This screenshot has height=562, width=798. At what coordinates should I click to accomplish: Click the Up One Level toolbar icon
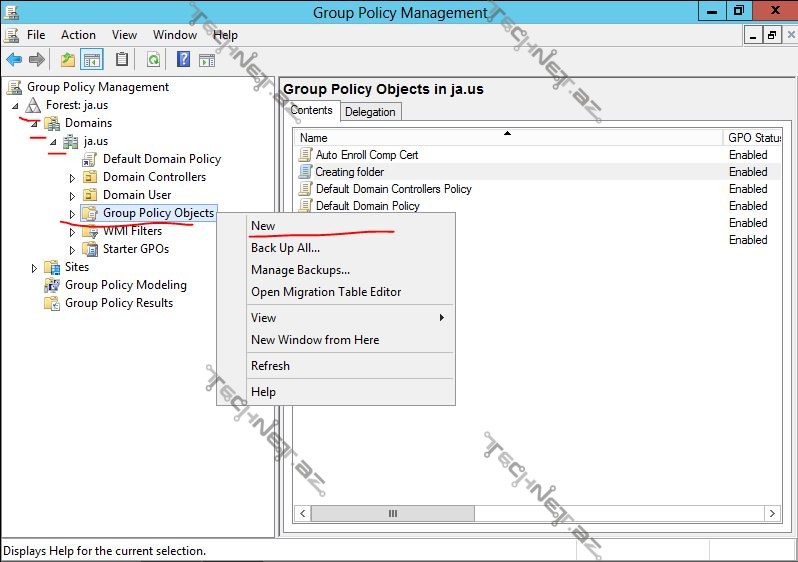pyautogui.click(x=68, y=60)
